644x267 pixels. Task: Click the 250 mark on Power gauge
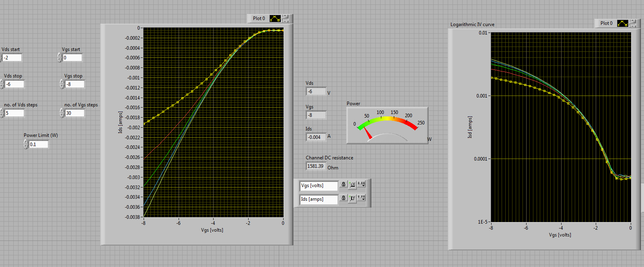pyautogui.click(x=421, y=123)
